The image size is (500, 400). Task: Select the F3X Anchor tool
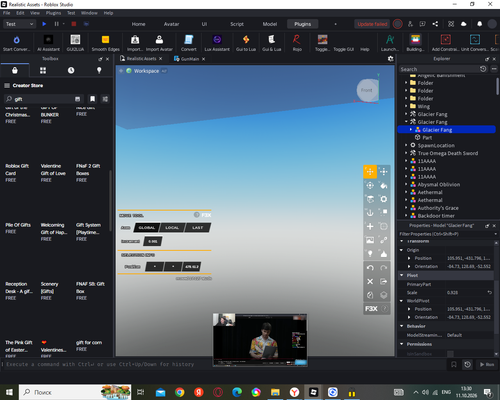tap(370, 213)
